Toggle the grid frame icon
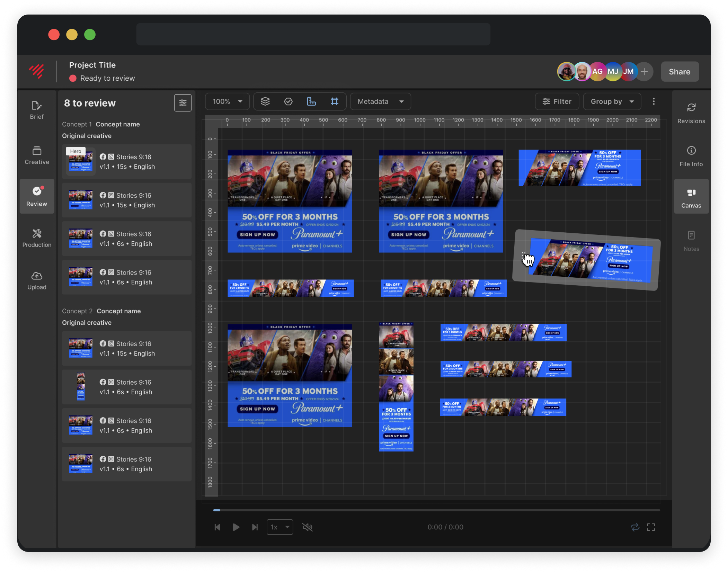The image size is (728, 572). (x=334, y=101)
